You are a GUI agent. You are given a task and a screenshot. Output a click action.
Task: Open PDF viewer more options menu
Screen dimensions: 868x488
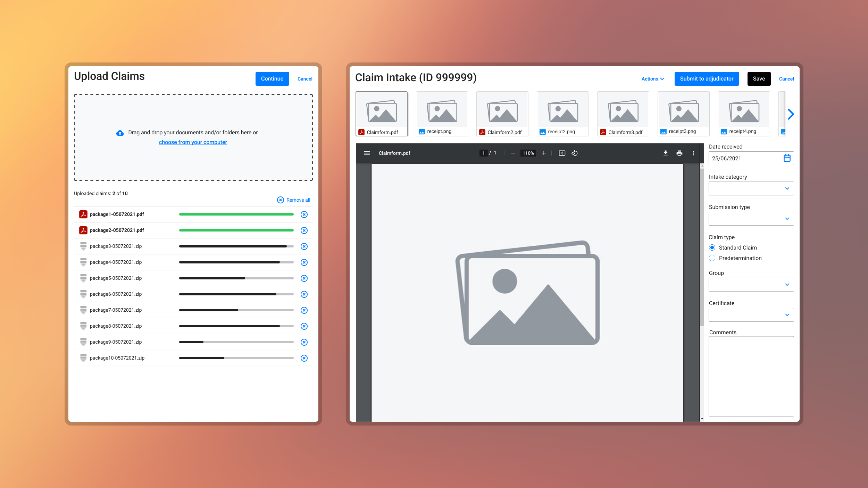pos(693,153)
